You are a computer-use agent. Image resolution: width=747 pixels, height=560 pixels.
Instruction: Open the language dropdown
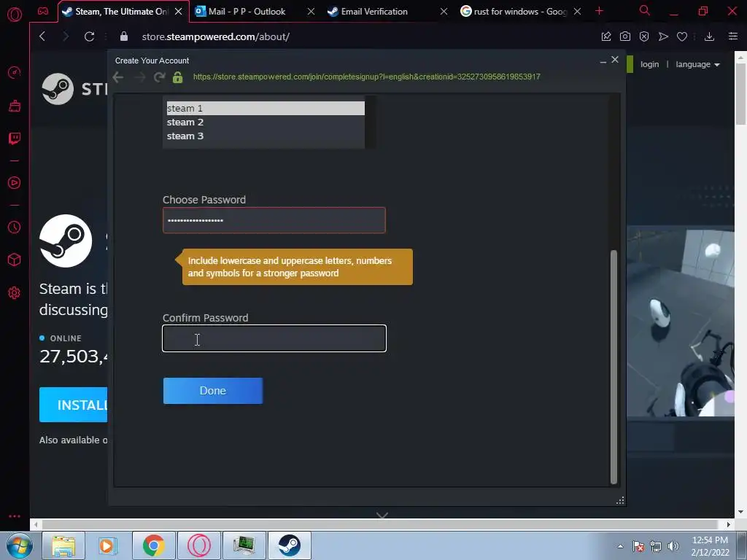tap(697, 64)
